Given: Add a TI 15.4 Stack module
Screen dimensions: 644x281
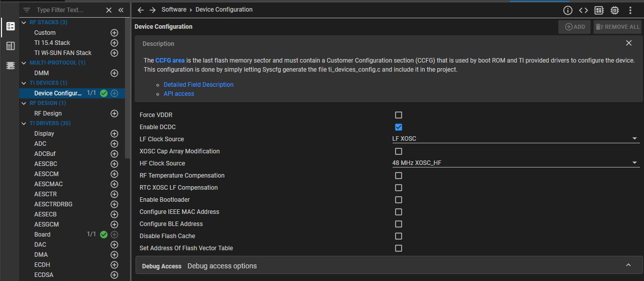Looking at the screenshot, I should (x=114, y=43).
